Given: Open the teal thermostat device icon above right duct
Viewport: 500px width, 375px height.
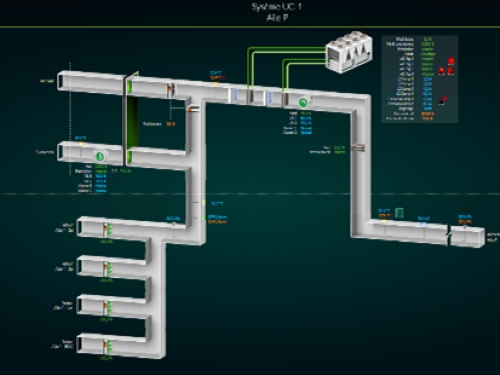Looking at the screenshot, I should point(400,213).
